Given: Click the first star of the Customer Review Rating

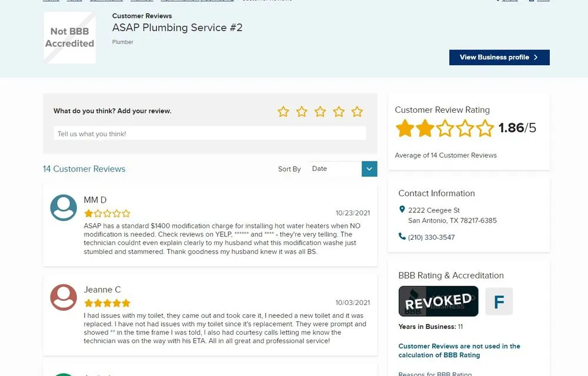Looking at the screenshot, I should coord(405,127).
